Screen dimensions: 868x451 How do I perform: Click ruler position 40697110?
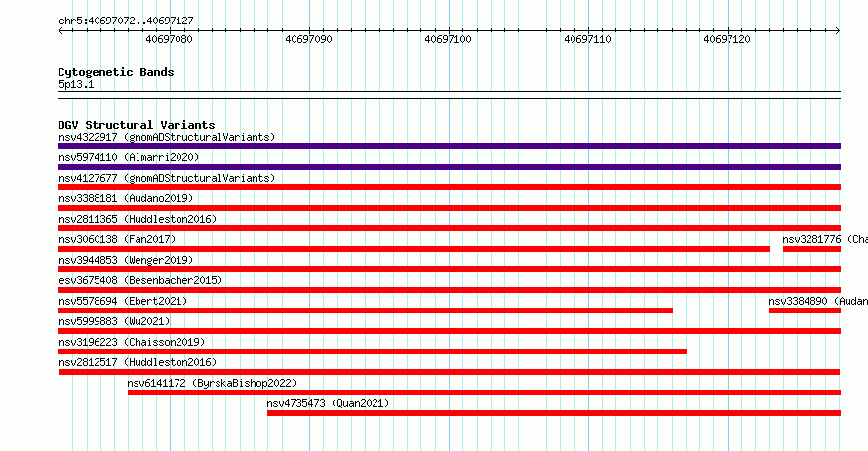tap(587, 39)
